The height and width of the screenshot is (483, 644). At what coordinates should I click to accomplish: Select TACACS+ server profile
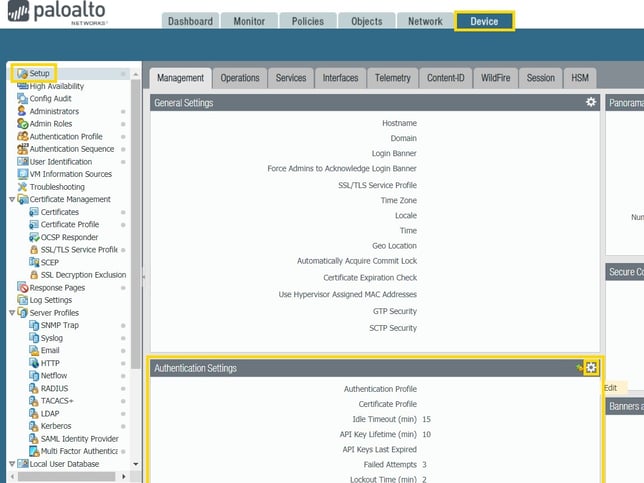[57, 401]
